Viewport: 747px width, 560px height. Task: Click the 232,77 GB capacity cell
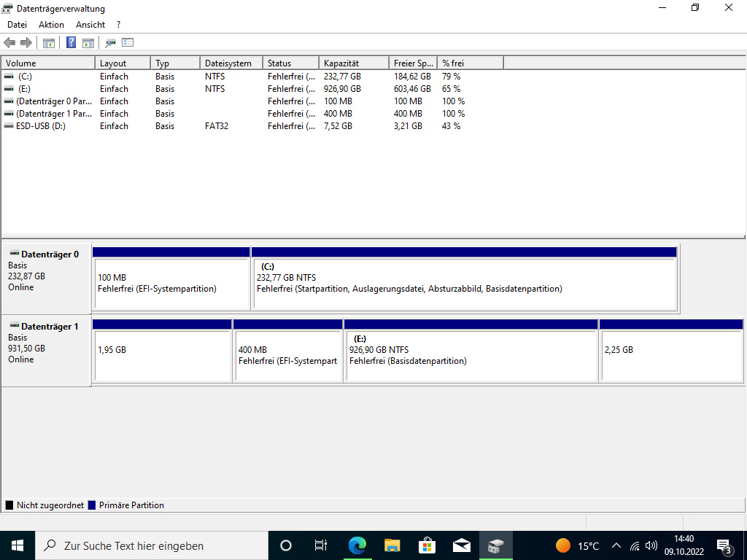343,76
